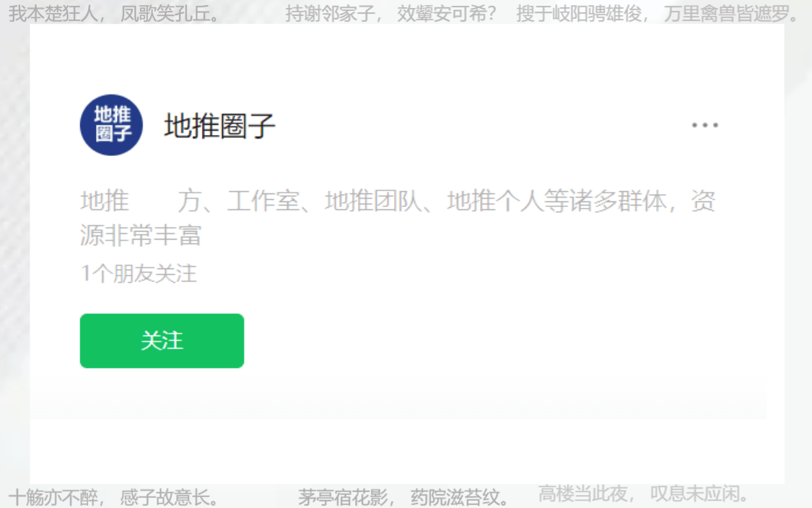
Task: Select the 1个朋友关注 friends text
Action: tap(139, 273)
